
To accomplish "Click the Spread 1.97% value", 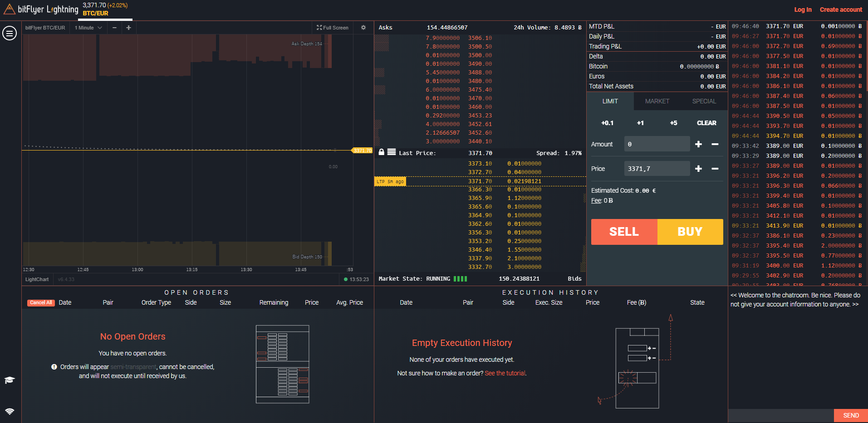I will [x=573, y=153].
